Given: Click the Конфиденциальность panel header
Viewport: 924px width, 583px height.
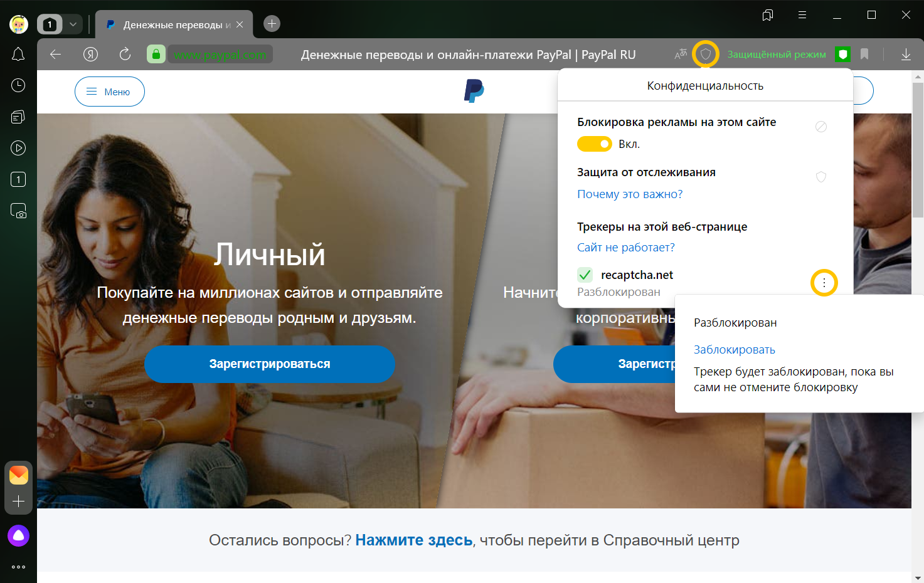Looking at the screenshot, I should pos(705,86).
